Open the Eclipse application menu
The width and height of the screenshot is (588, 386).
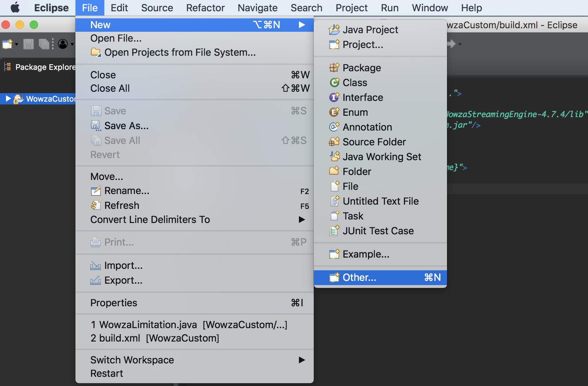51,8
